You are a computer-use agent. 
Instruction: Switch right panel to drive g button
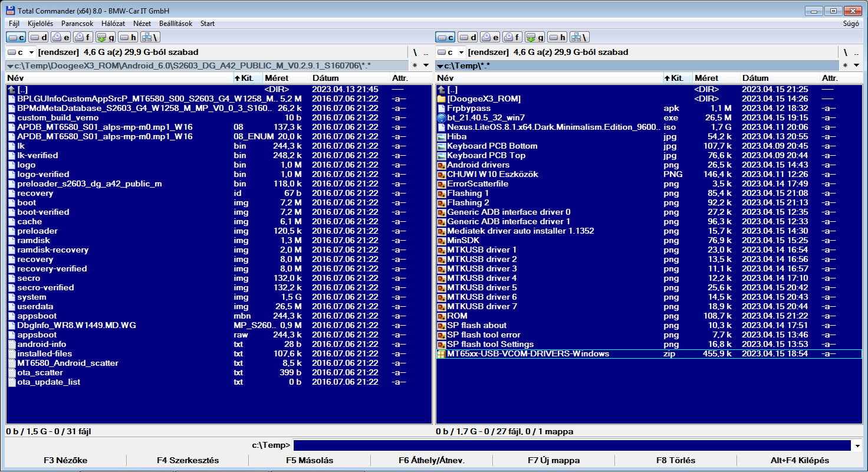pyautogui.click(x=535, y=37)
